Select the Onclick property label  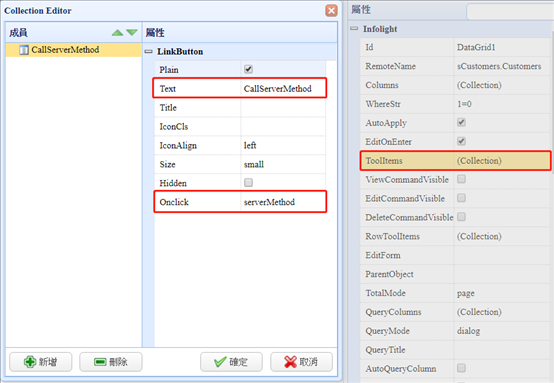pyautogui.click(x=174, y=202)
